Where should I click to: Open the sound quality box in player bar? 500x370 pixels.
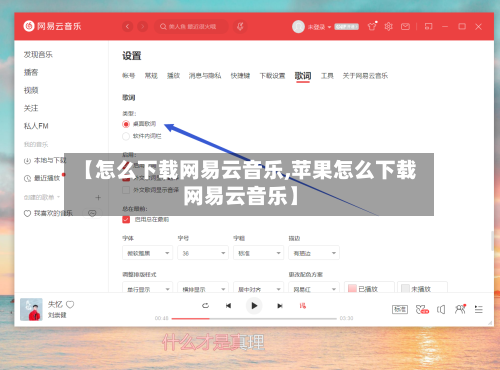[400, 310]
